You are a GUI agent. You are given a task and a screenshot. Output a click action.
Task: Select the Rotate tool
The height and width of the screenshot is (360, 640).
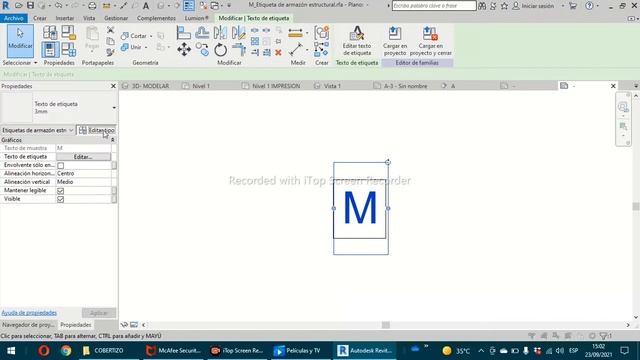tap(220, 50)
